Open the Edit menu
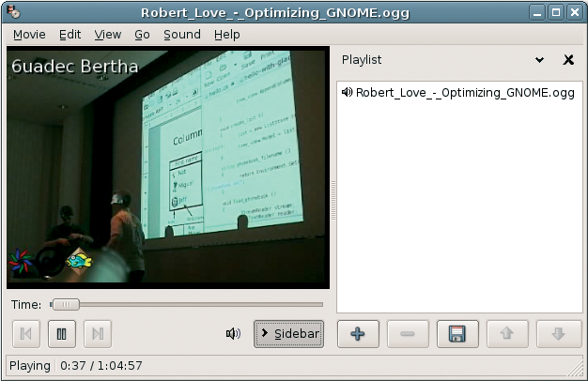Image resolution: width=588 pixels, height=381 pixels. [70, 35]
